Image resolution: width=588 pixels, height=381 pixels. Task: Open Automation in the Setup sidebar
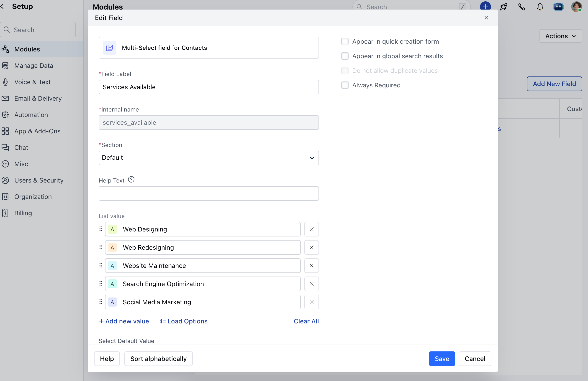click(31, 115)
